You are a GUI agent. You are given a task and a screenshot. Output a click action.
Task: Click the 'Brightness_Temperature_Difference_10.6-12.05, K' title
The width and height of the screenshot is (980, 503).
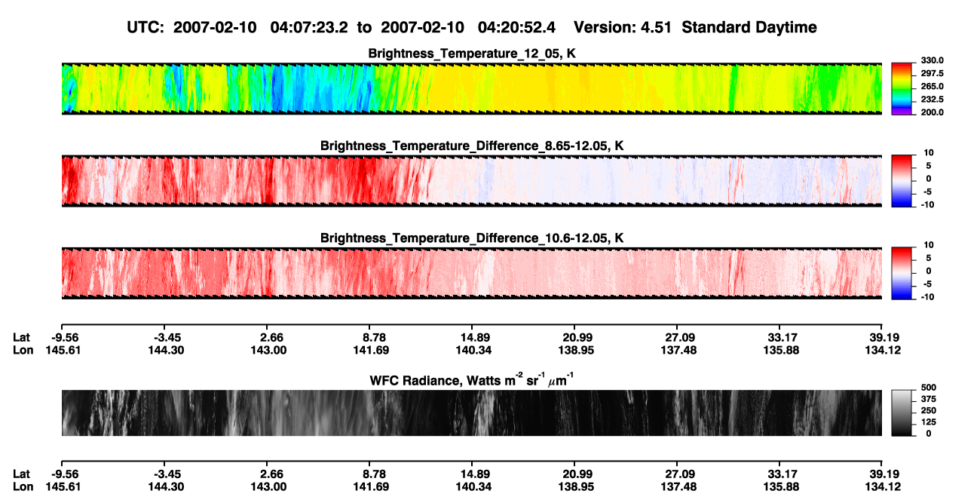[x=472, y=238]
